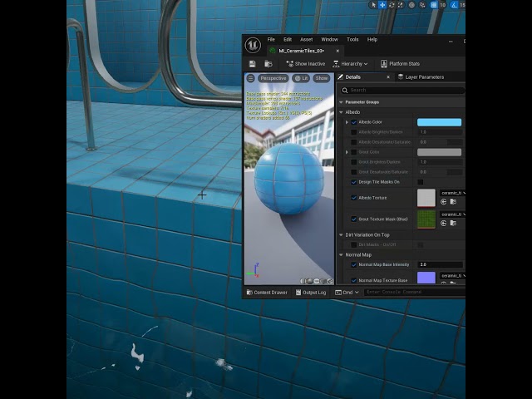
Task: Enable the Albedo Brighten/Darken checkbox
Action: tap(354, 132)
